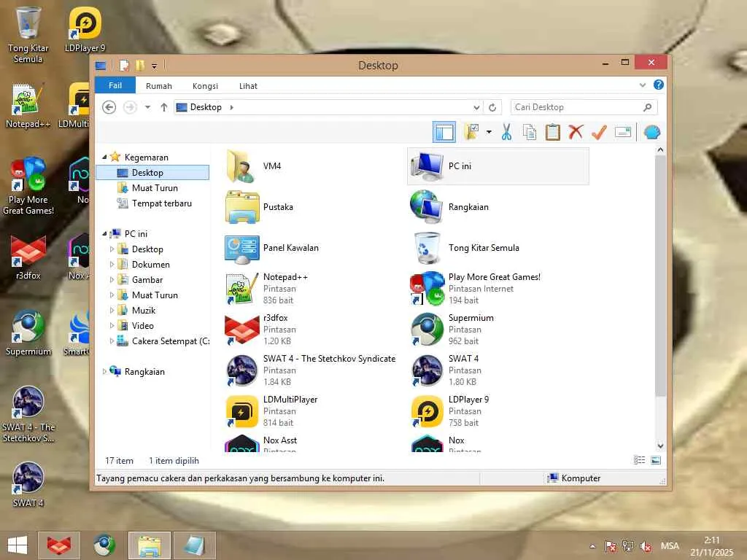
Task: Click the scrollbar down arrow
Action: 660,446
